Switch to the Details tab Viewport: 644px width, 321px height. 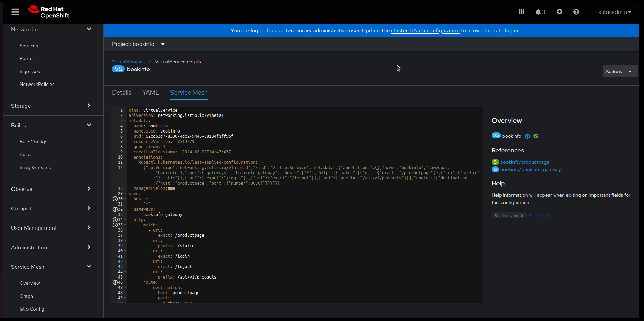[x=121, y=93]
